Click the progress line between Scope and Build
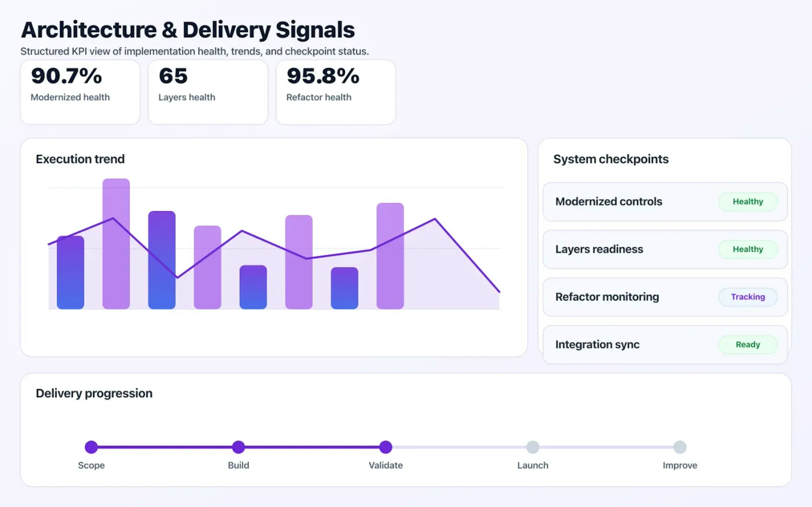This screenshot has width=812, height=507. pos(165,447)
